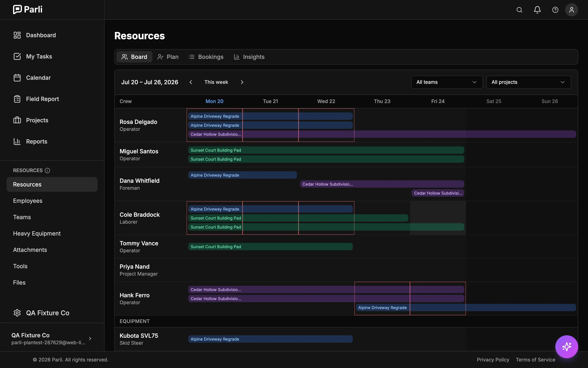Screen dimensions: 588x368
Task: Switch to the Bookings tab
Action: point(206,57)
